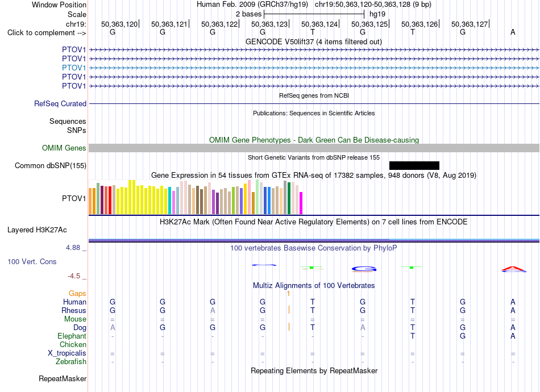540x392 pixels.
Task: Click the '2 bases' scale bar
Action: tap(314, 14)
